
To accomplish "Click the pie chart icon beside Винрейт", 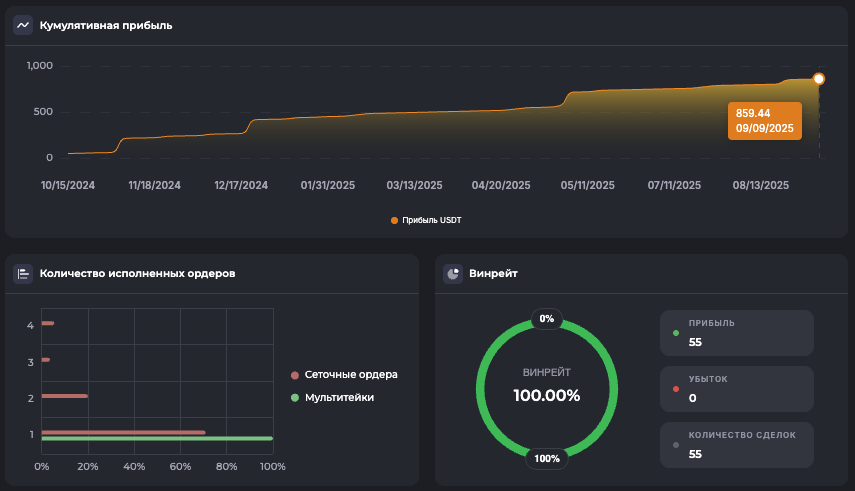I will point(453,273).
